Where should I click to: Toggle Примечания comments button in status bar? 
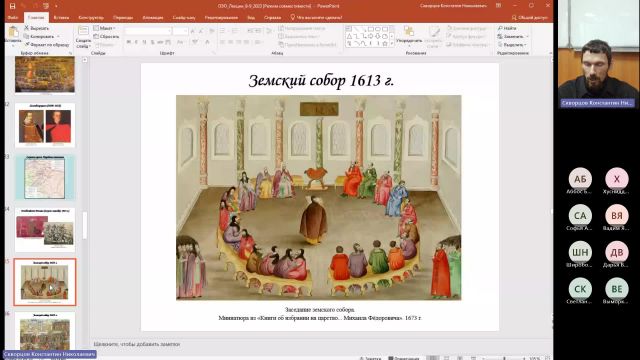point(403,358)
